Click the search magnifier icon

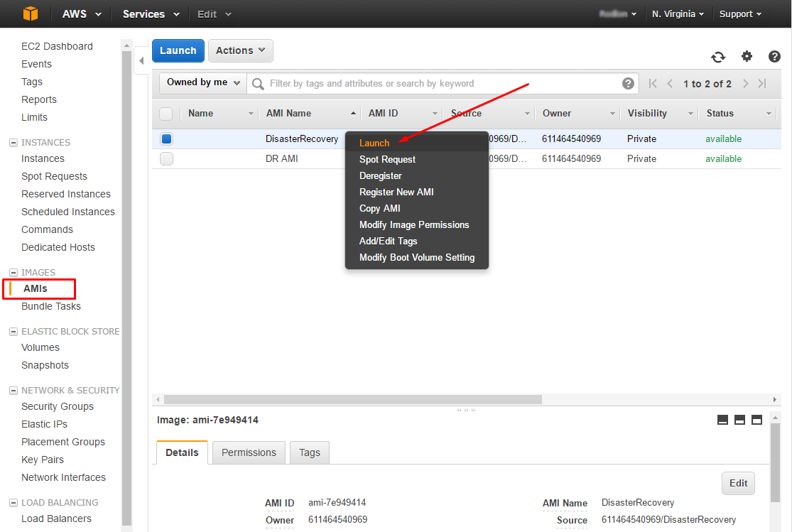click(x=258, y=84)
